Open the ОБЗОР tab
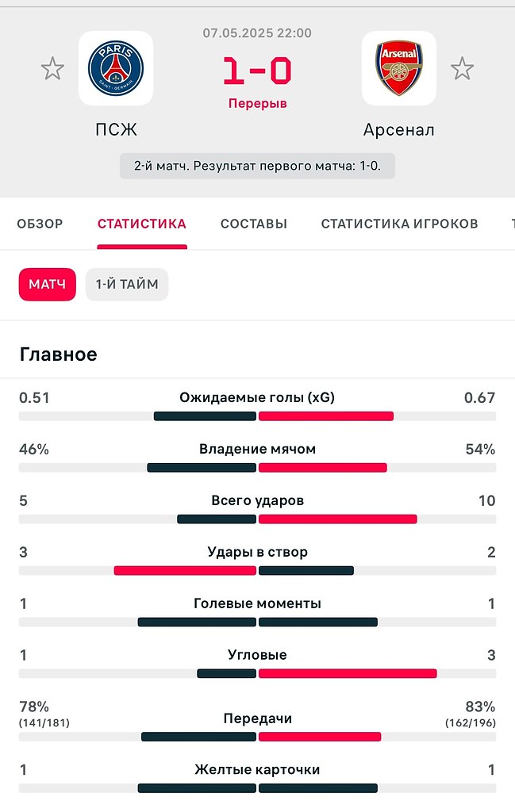This screenshot has height=812, width=515. tap(40, 224)
